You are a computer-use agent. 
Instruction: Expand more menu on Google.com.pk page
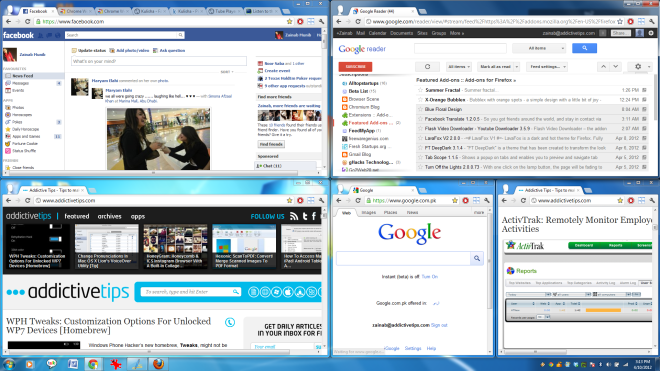479,213
